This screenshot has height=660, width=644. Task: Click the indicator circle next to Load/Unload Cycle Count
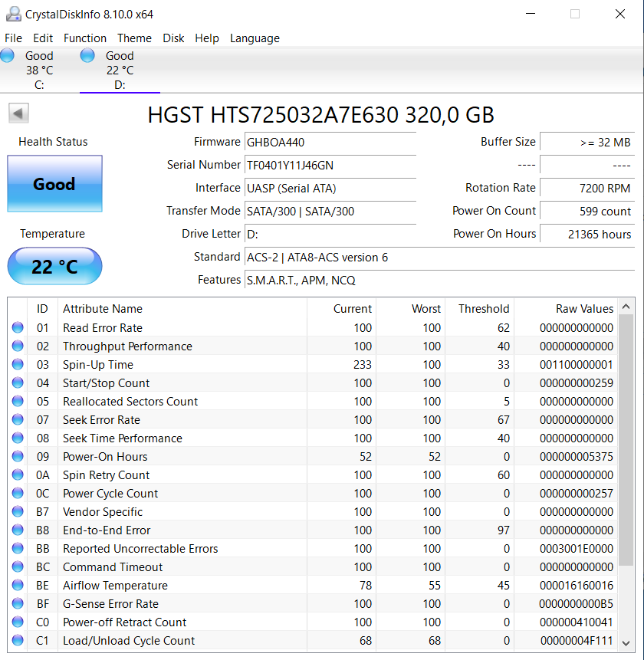[x=18, y=640]
